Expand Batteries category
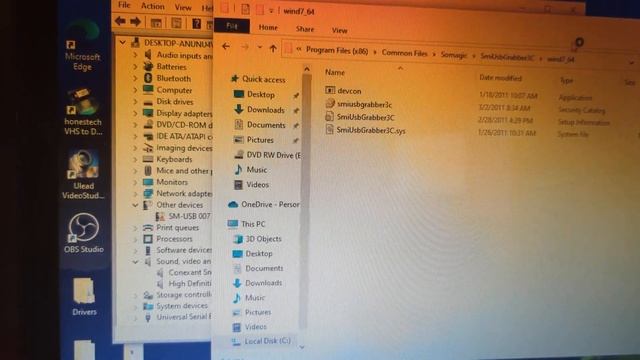 point(135,66)
